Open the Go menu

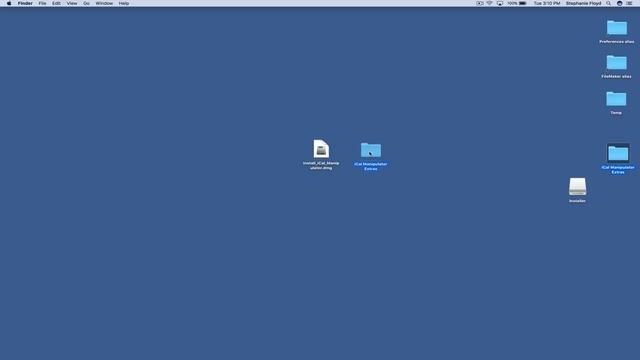pos(86,3)
